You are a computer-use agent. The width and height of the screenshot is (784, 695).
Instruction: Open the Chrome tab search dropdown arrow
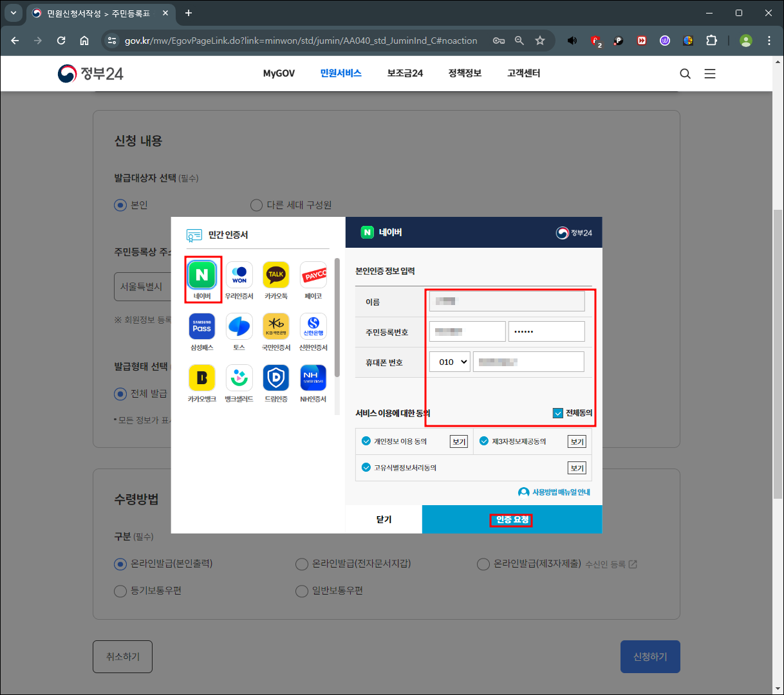(x=14, y=13)
